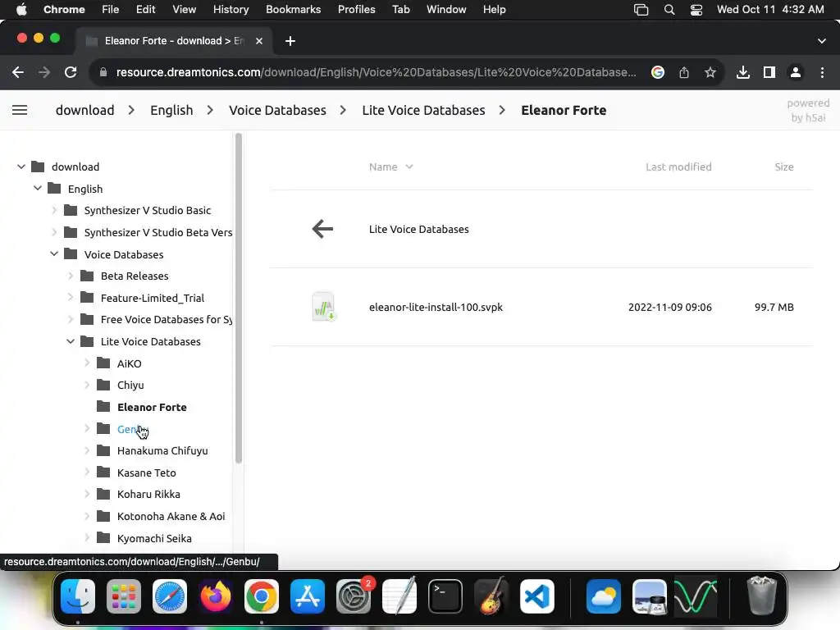Viewport: 840px width, 630px height.
Task: Bookmark this page with the star icon
Action: point(710,72)
